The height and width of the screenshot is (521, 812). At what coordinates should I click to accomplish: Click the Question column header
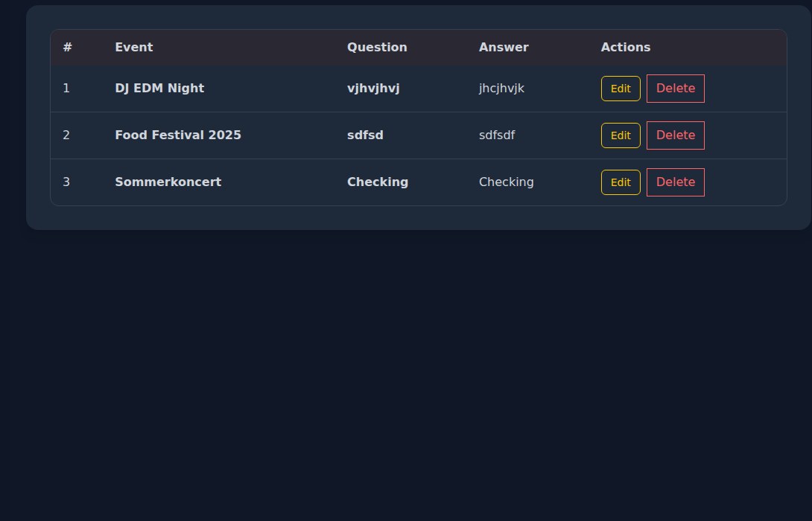click(x=377, y=47)
